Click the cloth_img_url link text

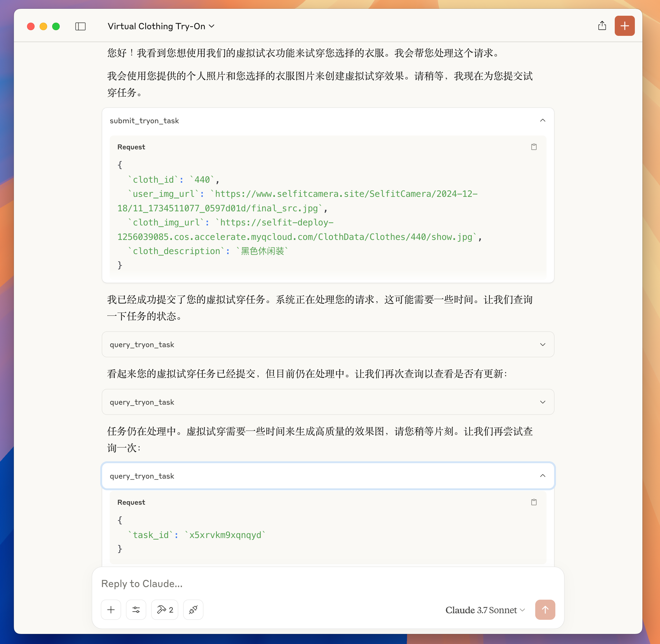pyautogui.click(x=294, y=237)
